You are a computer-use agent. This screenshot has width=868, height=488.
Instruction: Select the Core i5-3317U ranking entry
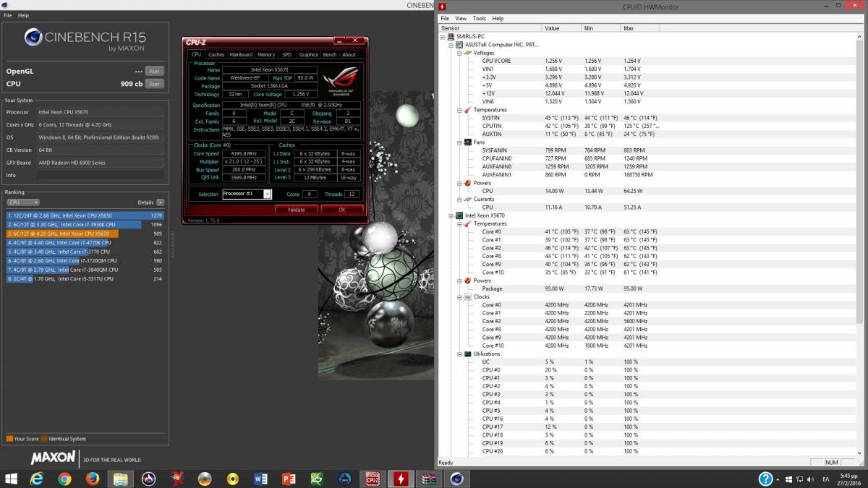(85, 278)
